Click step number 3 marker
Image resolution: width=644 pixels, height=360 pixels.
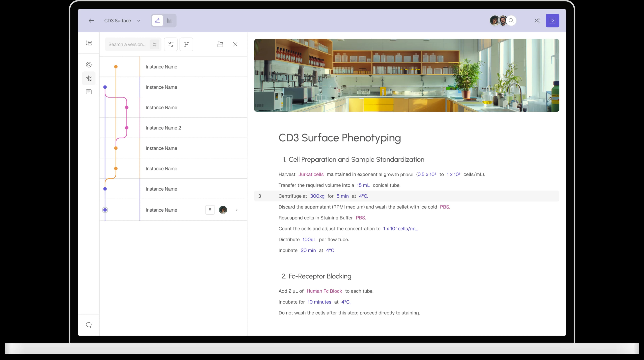(259, 196)
